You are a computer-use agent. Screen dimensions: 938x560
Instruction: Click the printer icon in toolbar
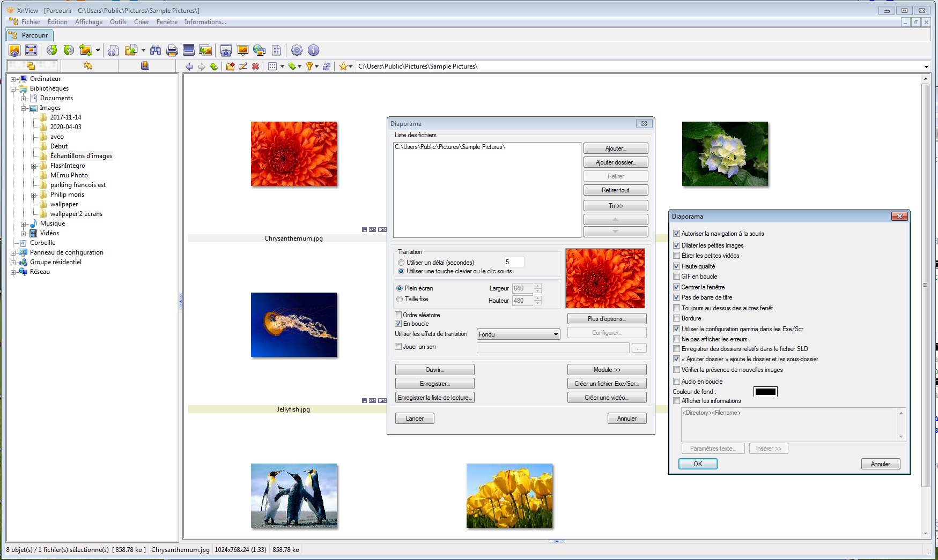click(x=172, y=50)
